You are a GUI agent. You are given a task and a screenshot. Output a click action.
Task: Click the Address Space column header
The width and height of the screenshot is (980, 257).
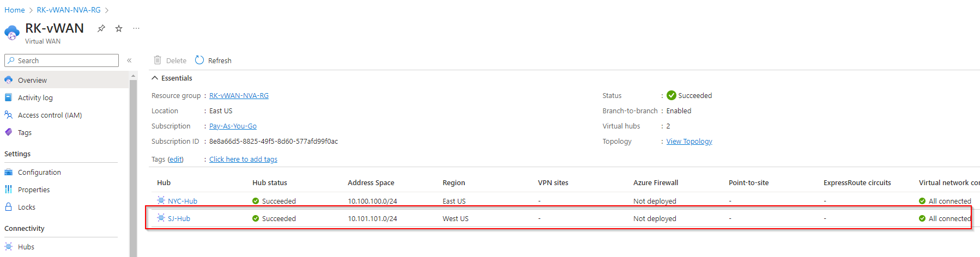371,182
